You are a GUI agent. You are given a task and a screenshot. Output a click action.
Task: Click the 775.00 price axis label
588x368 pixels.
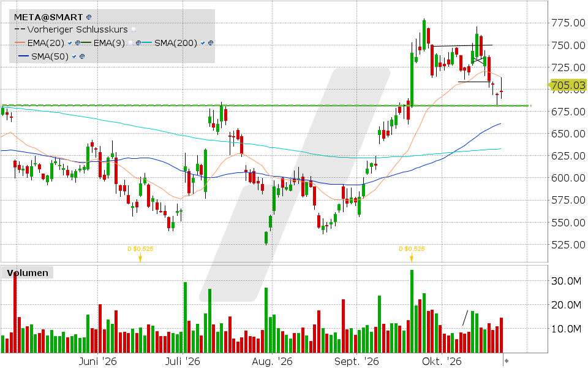568,23
